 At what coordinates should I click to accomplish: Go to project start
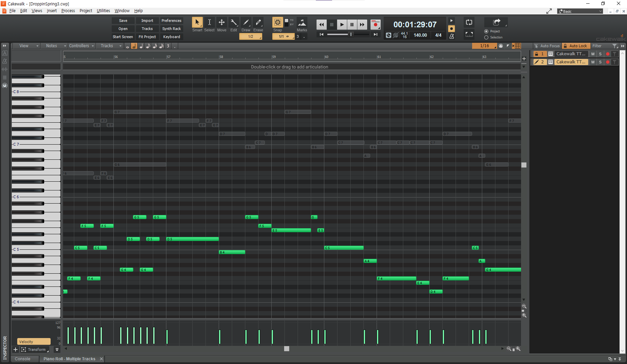coord(321,34)
